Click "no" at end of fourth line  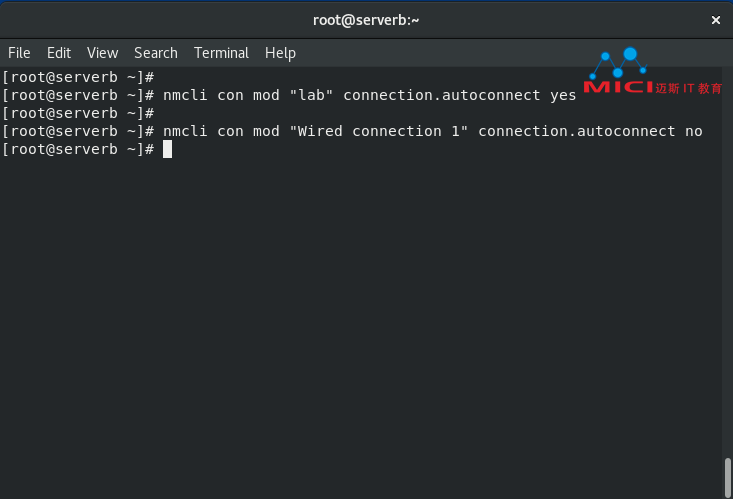pos(694,131)
